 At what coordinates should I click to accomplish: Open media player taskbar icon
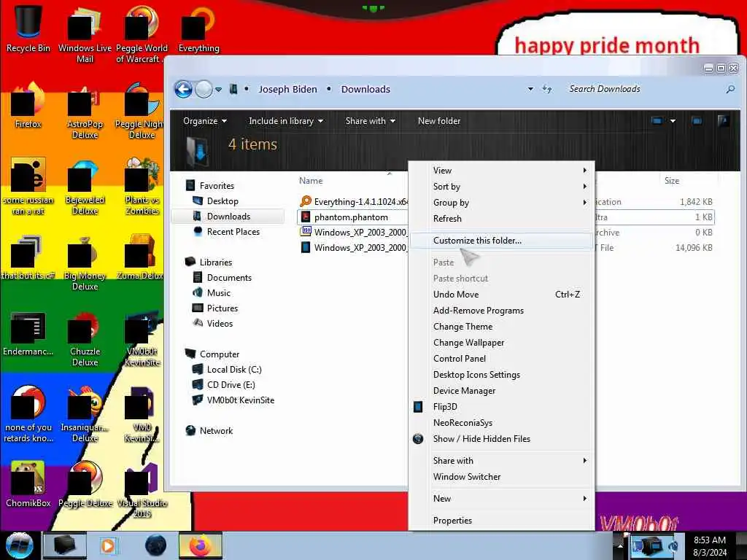tap(108, 545)
